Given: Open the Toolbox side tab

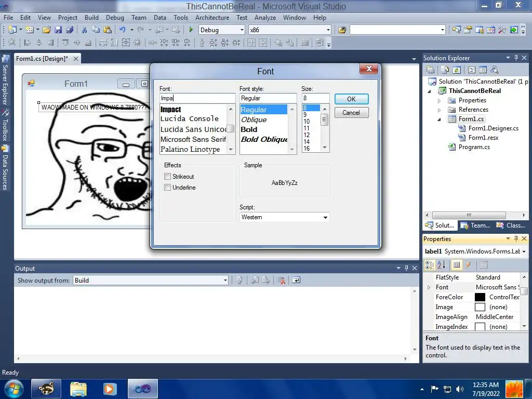Looking at the screenshot, I should point(5,125).
